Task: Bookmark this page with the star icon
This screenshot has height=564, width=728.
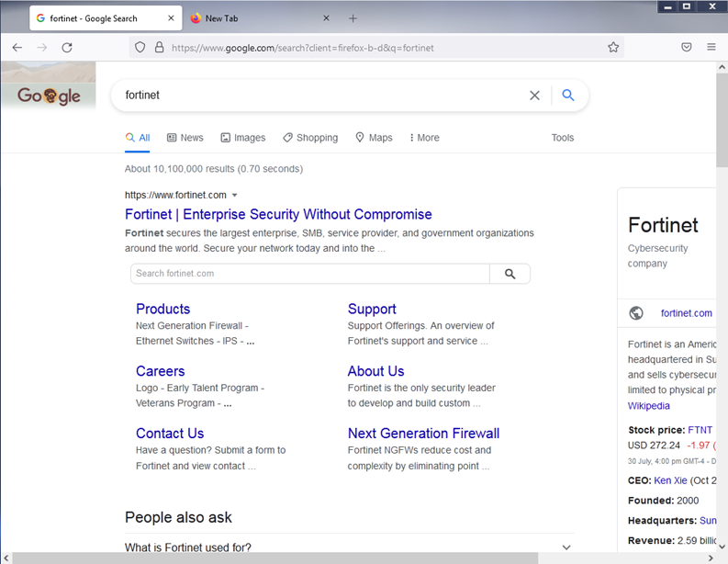Action: coord(613,48)
